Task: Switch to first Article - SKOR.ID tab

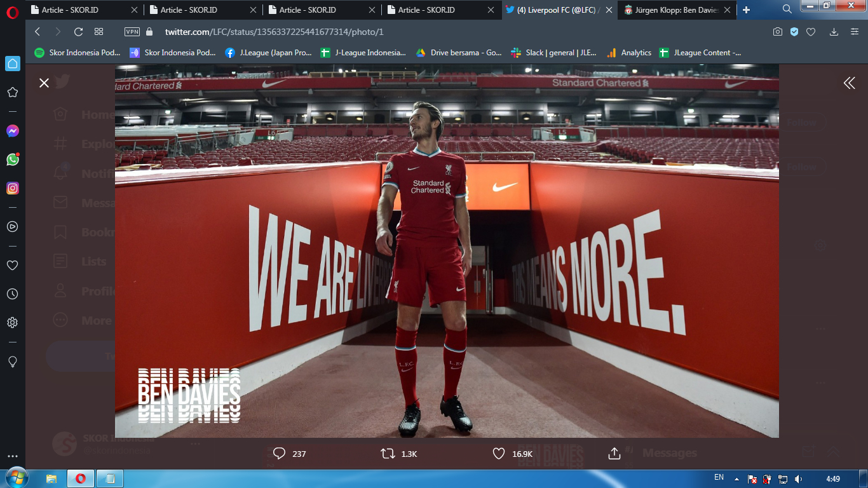Action: pos(84,10)
